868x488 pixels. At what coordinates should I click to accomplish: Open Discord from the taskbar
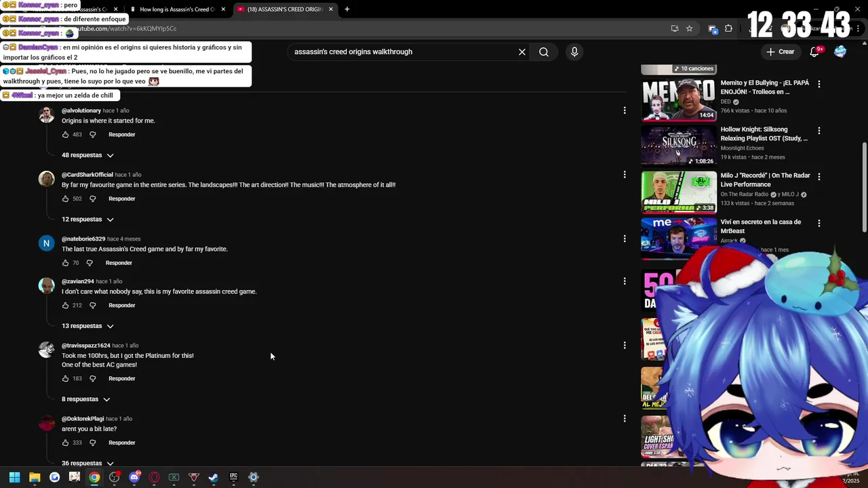[134, 477]
